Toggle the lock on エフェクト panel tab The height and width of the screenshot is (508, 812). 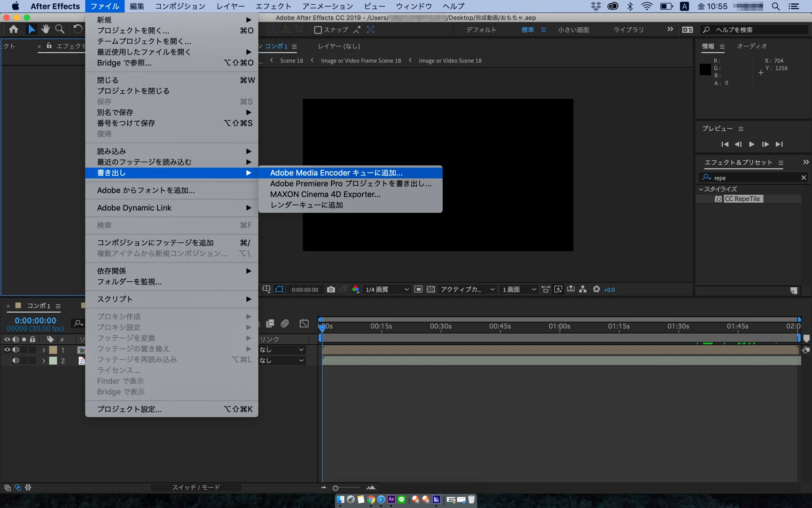(49, 46)
